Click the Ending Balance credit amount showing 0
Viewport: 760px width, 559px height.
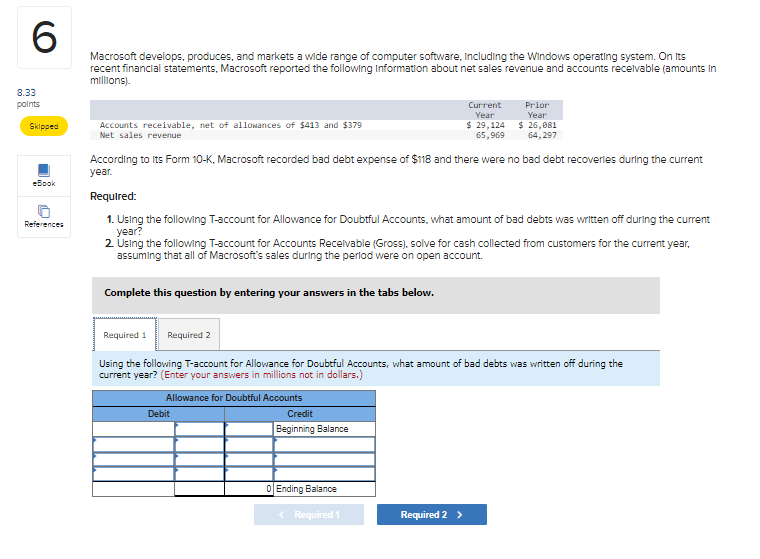(249, 489)
